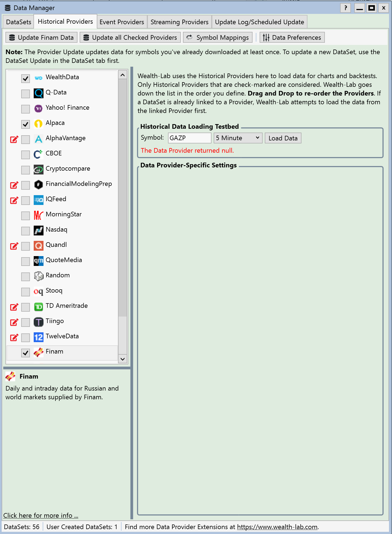Image resolution: width=392 pixels, height=534 pixels.
Task: Open configuration edit icon for FinancialModelingPrep
Action: [x=14, y=185]
